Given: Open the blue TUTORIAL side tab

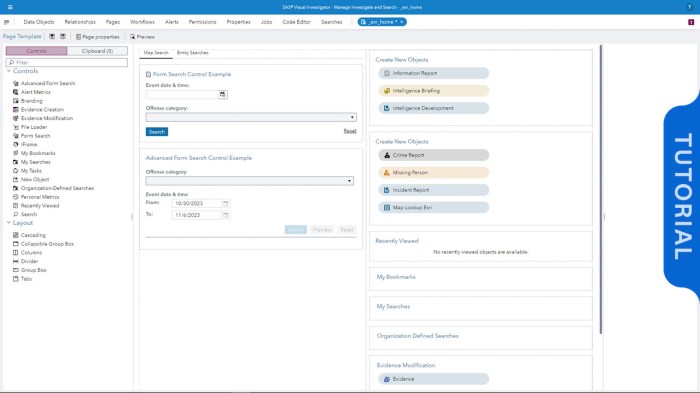Looking at the screenshot, I should tap(682, 196).
